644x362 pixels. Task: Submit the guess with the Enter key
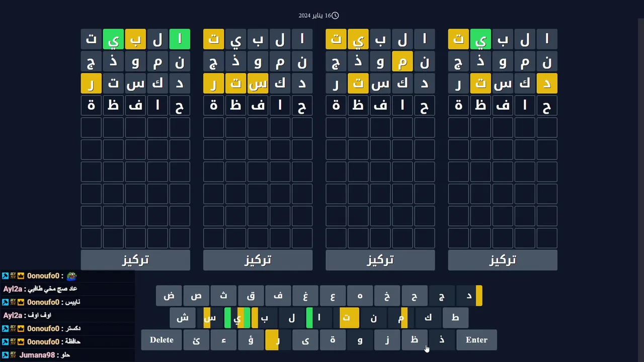(x=476, y=340)
